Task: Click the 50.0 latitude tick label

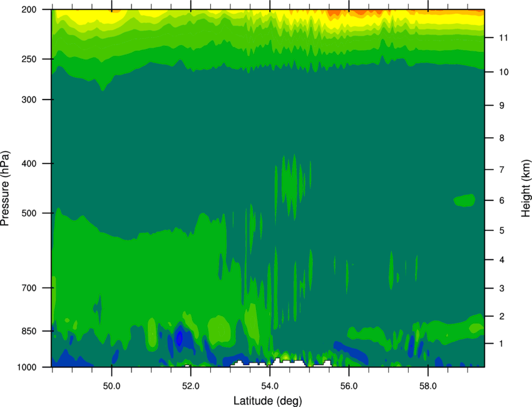Action: (111, 386)
